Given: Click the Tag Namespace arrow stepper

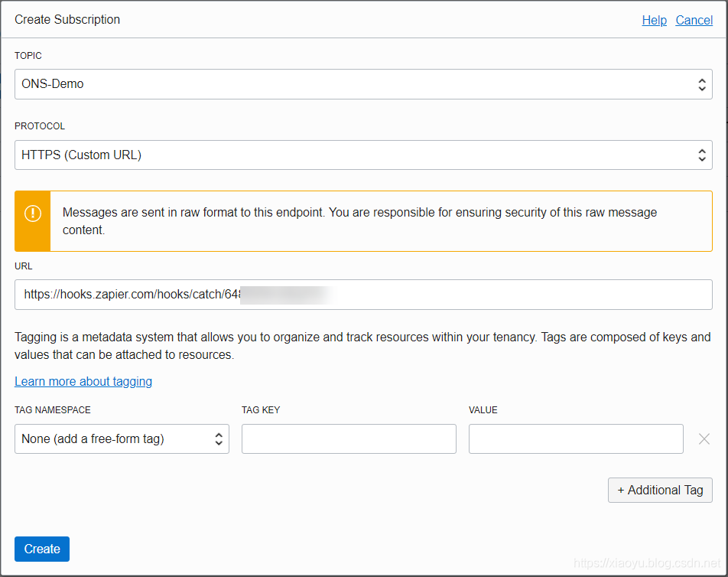Looking at the screenshot, I should [x=219, y=438].
